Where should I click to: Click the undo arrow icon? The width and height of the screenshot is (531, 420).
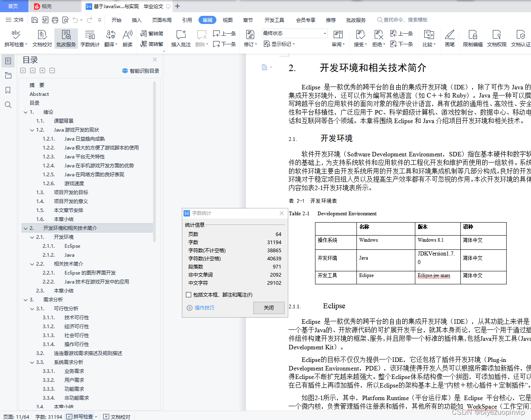75,20
